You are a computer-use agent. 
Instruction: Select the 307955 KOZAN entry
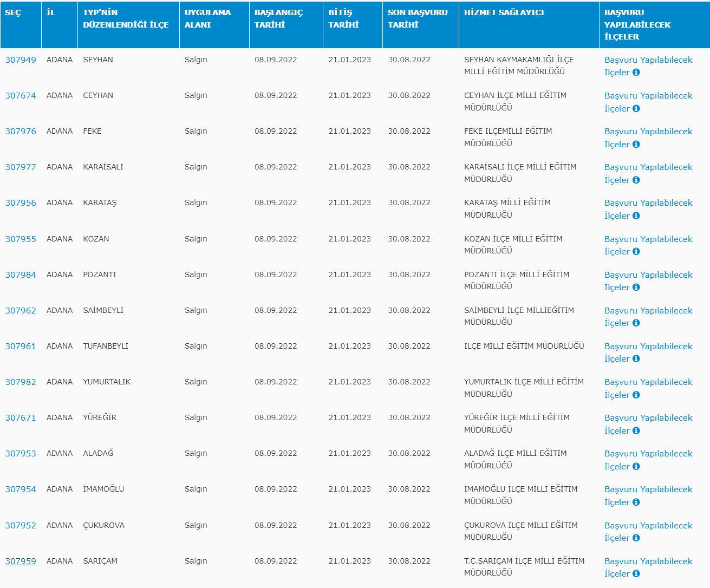21,239
